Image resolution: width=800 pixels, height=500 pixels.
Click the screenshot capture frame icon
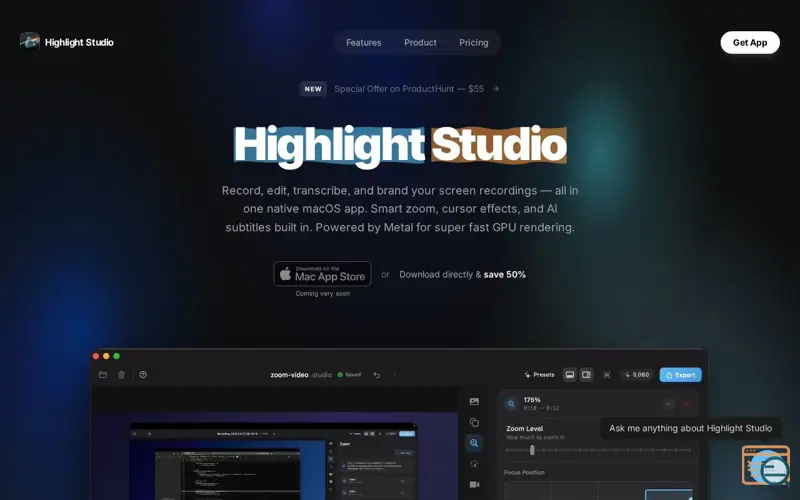(607, 375)
